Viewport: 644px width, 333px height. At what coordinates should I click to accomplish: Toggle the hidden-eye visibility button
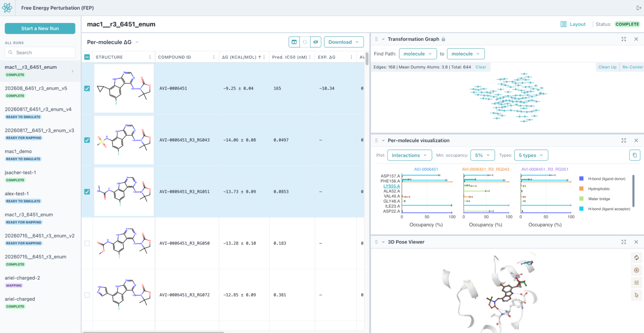tap(315, 42)
